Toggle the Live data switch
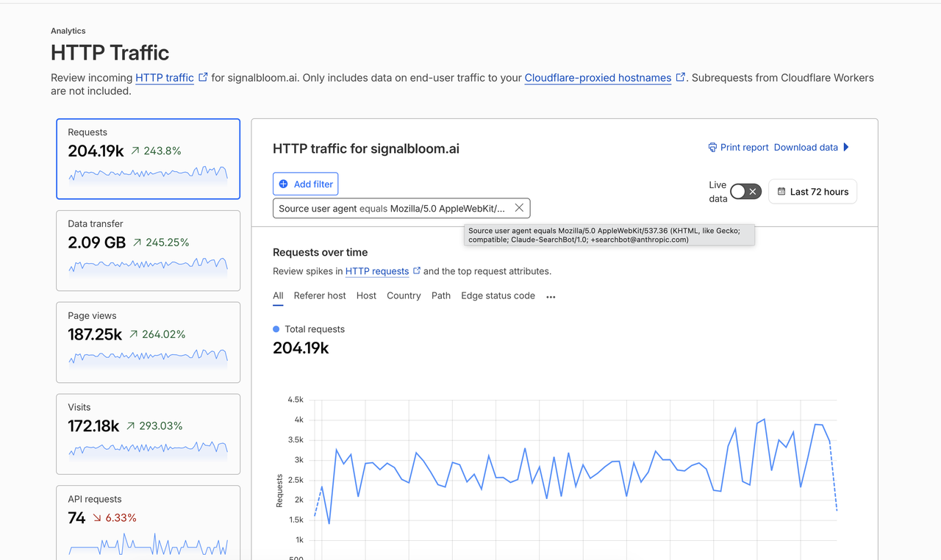Screen dimensions: 941x560 point(745,192)
